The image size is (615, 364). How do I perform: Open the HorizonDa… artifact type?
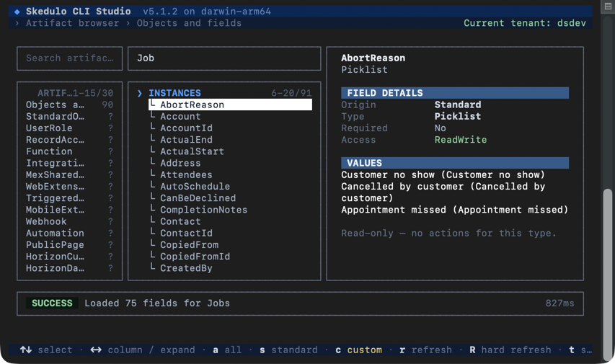(69, 268)
